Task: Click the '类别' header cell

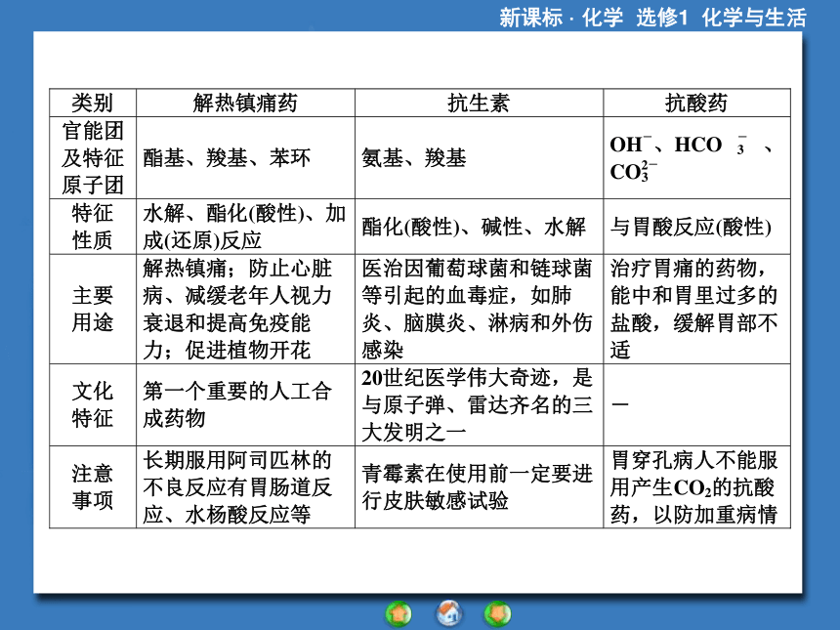Action: click(x=93, y=103)
